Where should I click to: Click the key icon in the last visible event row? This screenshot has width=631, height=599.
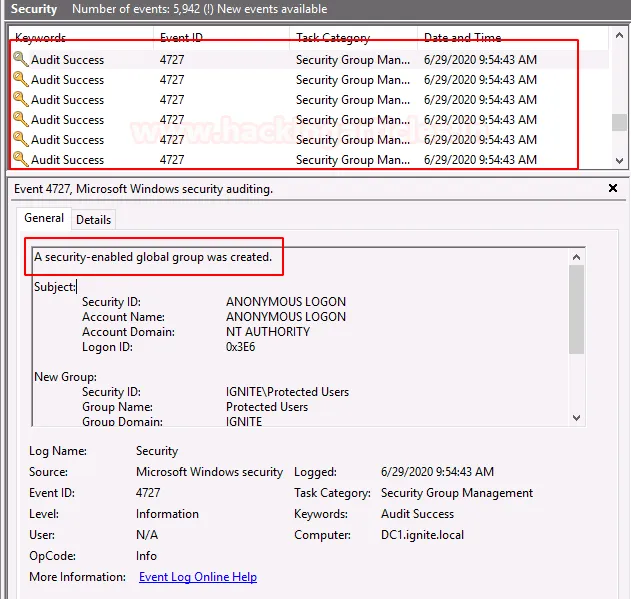point(20,160)
